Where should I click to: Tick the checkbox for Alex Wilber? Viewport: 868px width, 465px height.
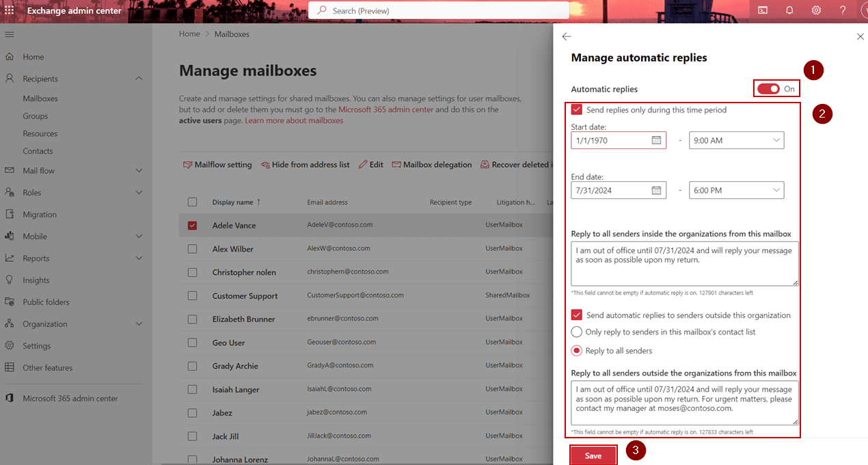pos(192,249)
